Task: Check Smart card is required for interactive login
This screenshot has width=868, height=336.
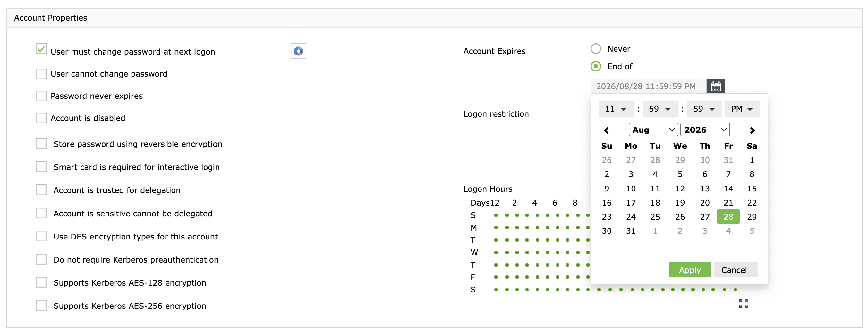Action: [41, 167]
